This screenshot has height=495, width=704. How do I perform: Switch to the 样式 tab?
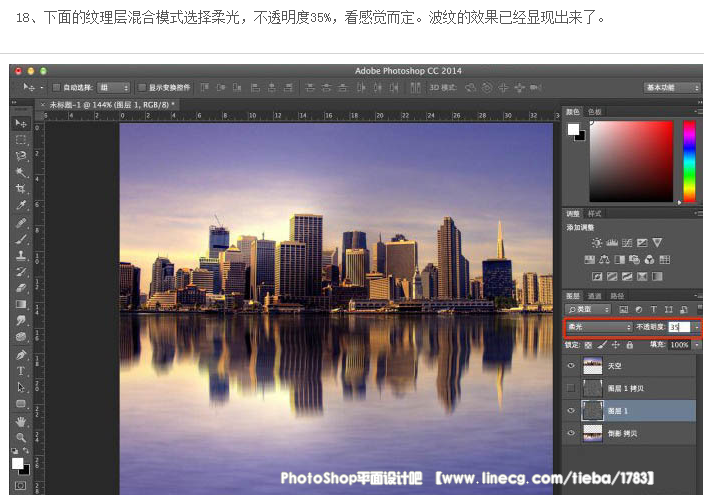tap(594, 214)
